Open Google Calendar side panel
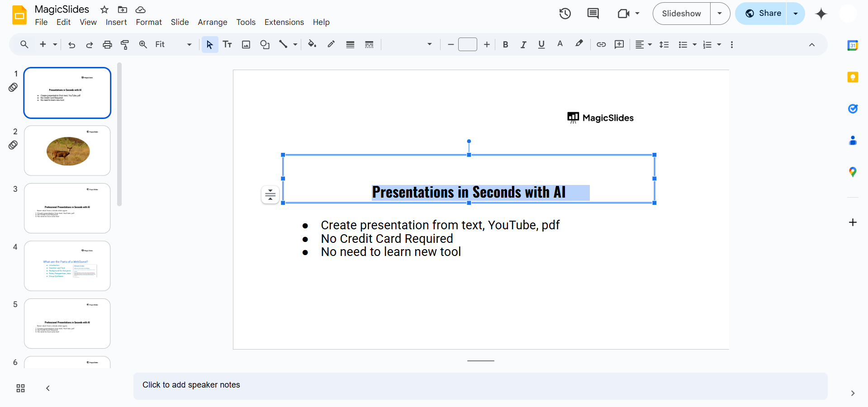The height and width of the screenshot is (407, 868). pos(853,45)
